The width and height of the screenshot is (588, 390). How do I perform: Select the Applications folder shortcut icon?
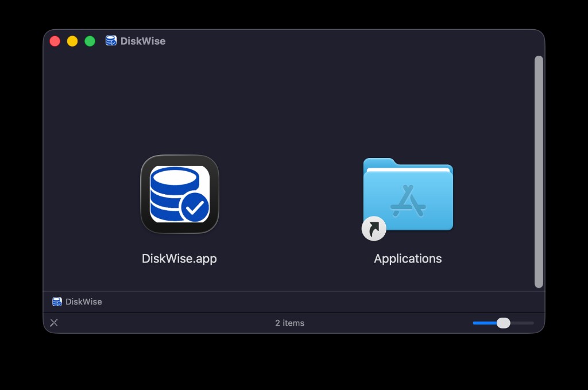pos(408,199)
